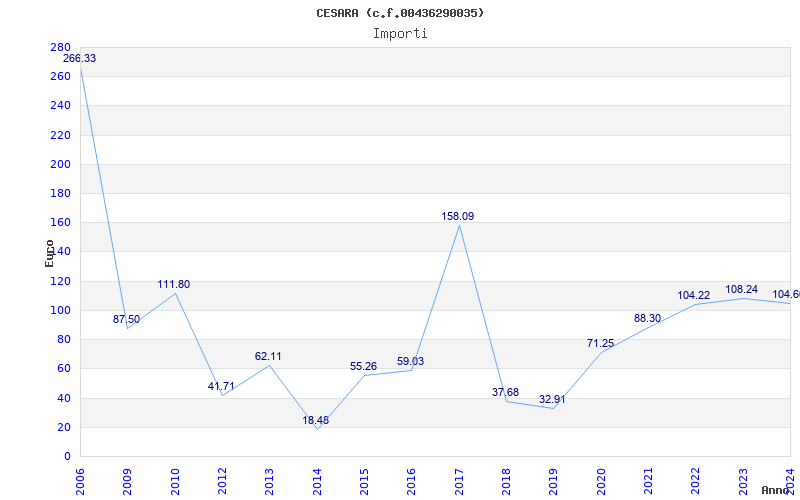Click the 200 y-axis tick label
800x500 pixels.
click(x=61, y=164)
